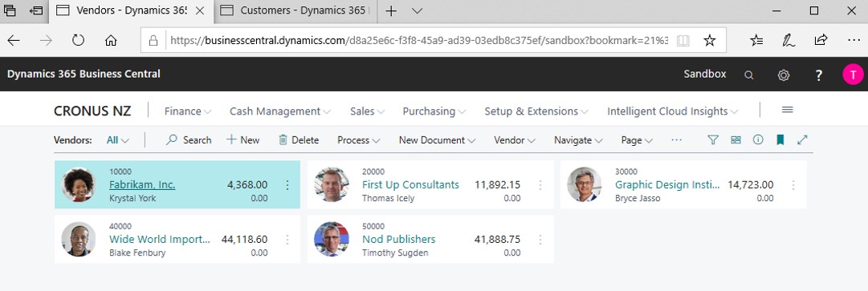Open the context menu for Graphic Design Institute
Viewport: 868px width, 291px height.
793,185
